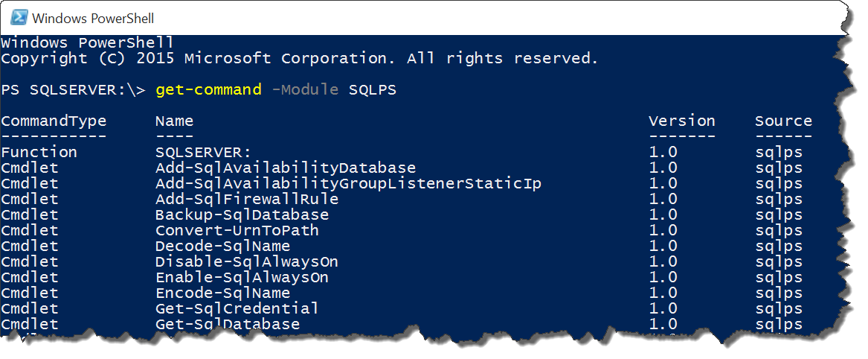Click the Decode-SqlName cmdlet name
This screenshot has height=359, width=868.
click(x=223, y=246)
